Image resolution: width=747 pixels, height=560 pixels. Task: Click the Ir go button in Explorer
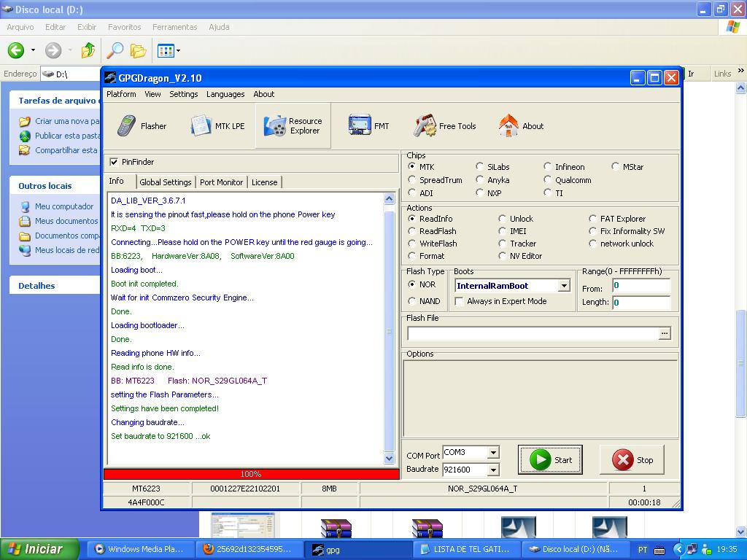(690, 74)
